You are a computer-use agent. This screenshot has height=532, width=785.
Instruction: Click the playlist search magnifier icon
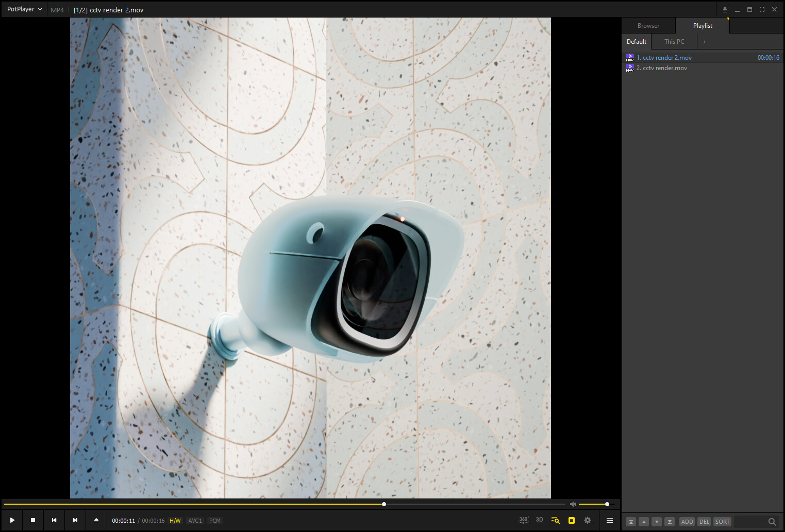click(x=772, y=521)
